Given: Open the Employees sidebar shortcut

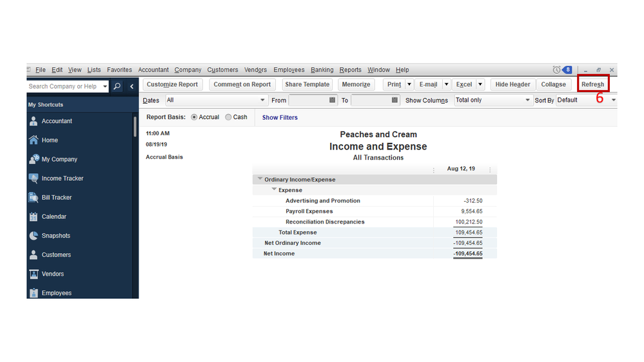Looking at the screenshot, I should coord(56,293).
